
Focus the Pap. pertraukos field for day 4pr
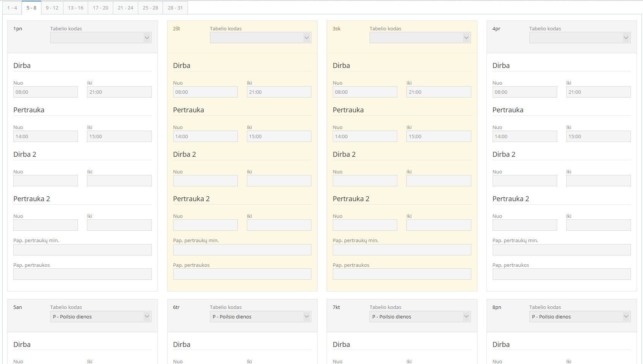(561, 274)
